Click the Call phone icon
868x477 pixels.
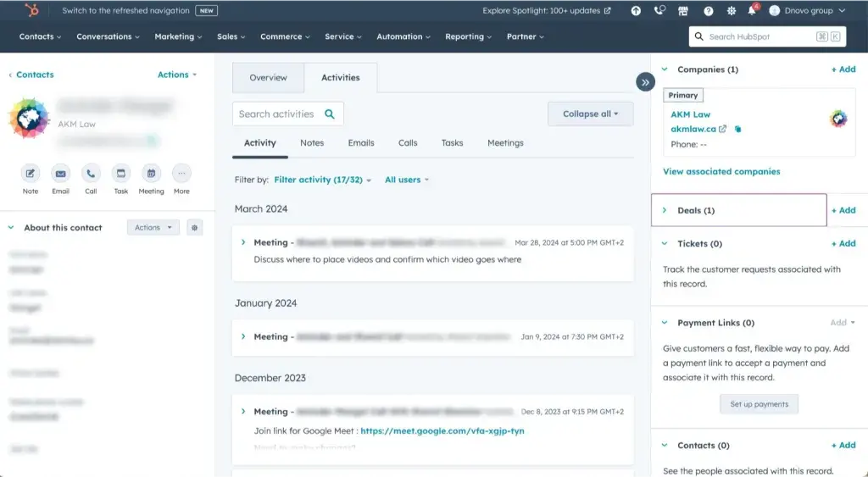point(91,174)
